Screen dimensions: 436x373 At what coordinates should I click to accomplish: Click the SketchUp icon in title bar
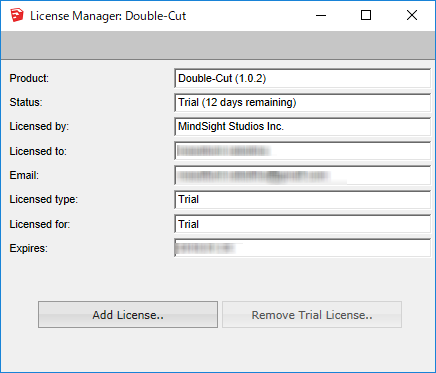click(17, 15)
